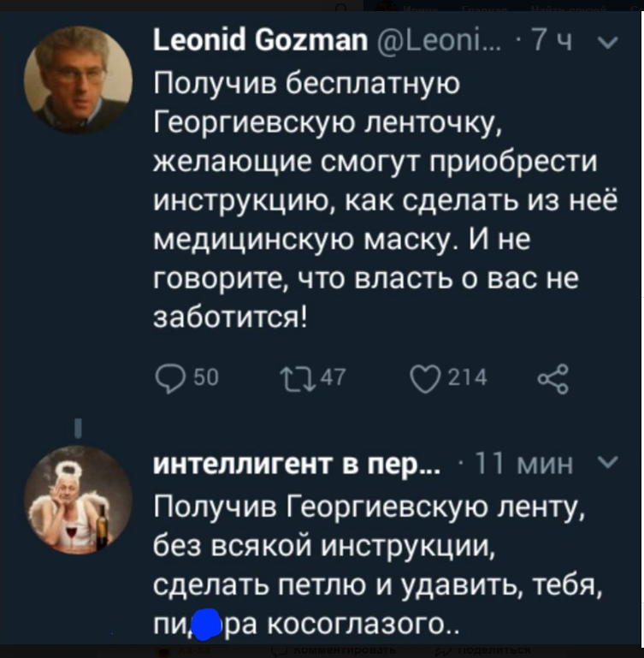Screen dimensions: 644x658
Task: Click the reply speech bubble icon
Action: pos(170,379)
